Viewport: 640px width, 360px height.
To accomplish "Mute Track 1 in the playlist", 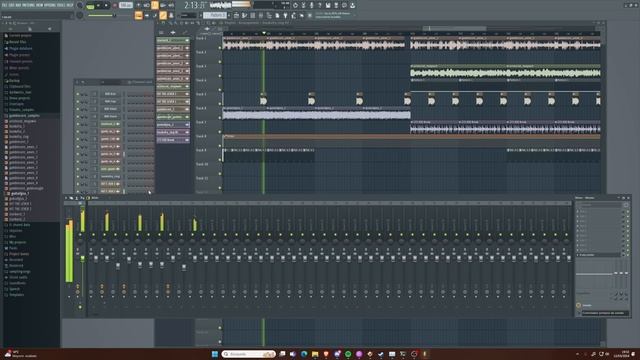I will (x=220, y=48).
